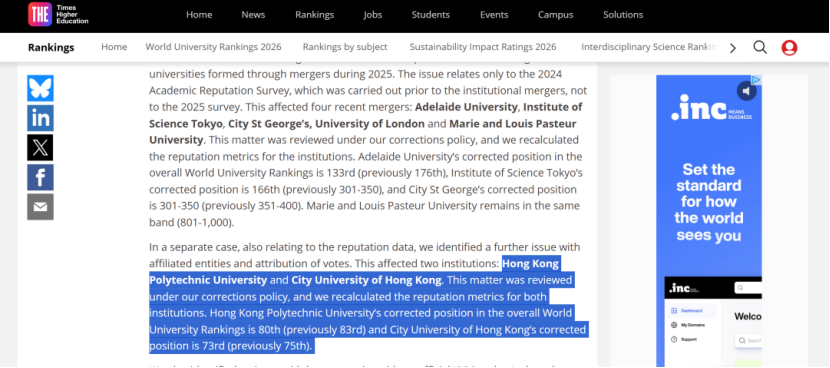This screenshot has width=830, height=368.
Task: Open the Students menu
Action: [430, 15]
